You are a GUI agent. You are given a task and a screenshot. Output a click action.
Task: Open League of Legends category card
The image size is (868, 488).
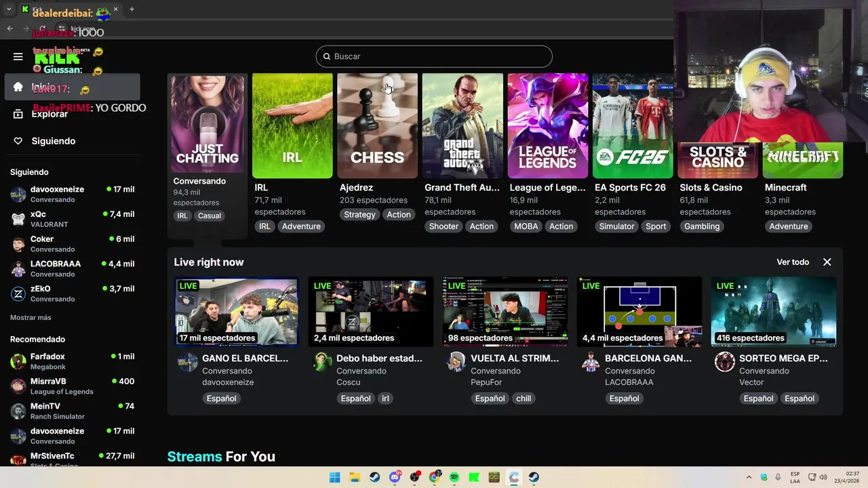[x=547, y=126]
